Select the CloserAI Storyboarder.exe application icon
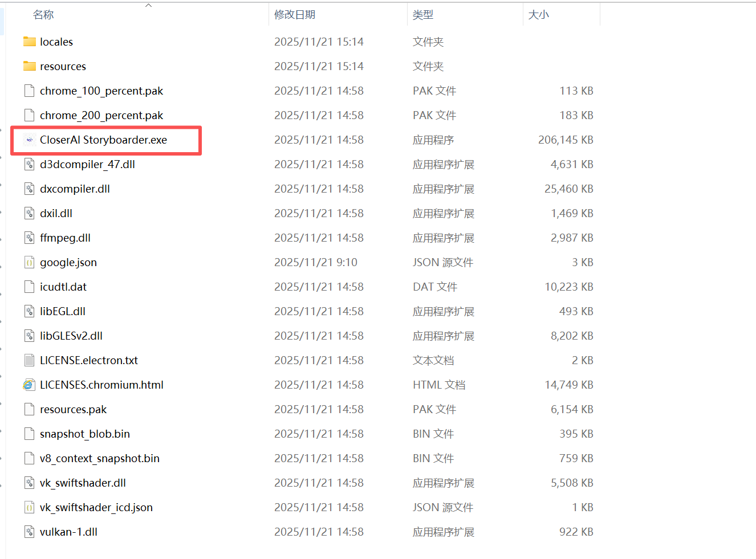Screen dimensions: 756x559 pos(30,140)
